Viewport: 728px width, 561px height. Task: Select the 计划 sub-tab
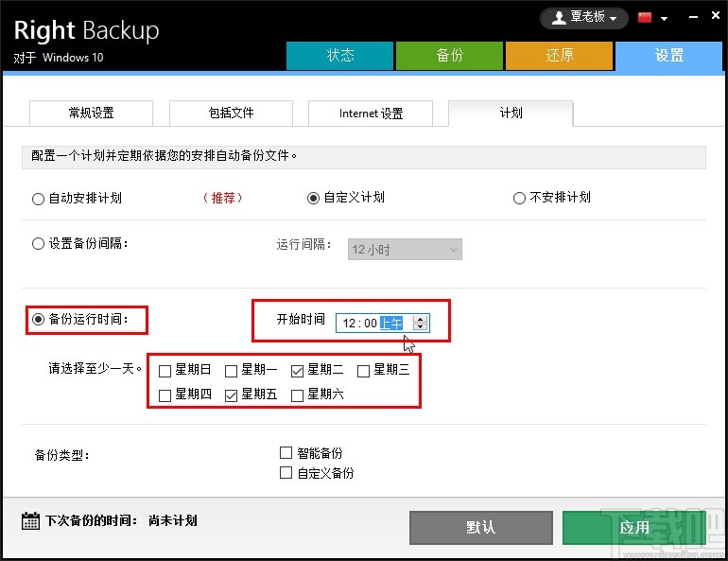511,113
